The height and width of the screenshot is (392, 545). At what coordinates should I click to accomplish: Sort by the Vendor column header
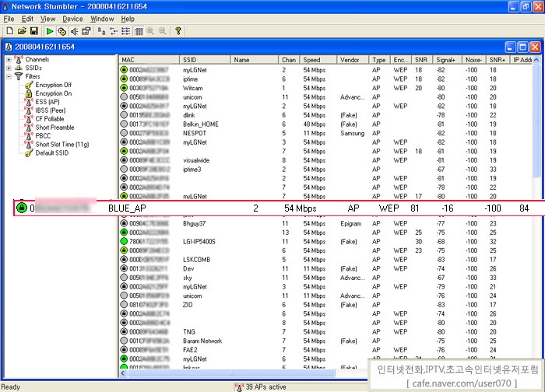(x=353, y=60)
